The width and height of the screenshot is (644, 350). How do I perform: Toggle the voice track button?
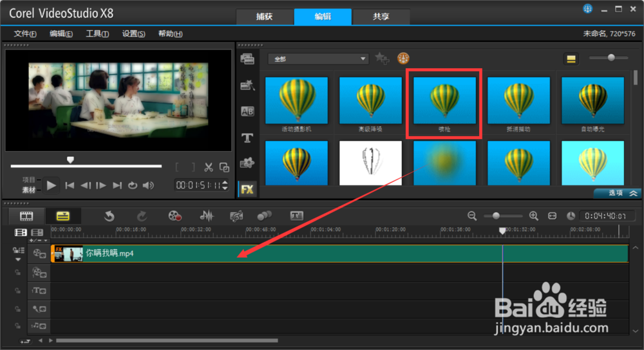[39, 309]
